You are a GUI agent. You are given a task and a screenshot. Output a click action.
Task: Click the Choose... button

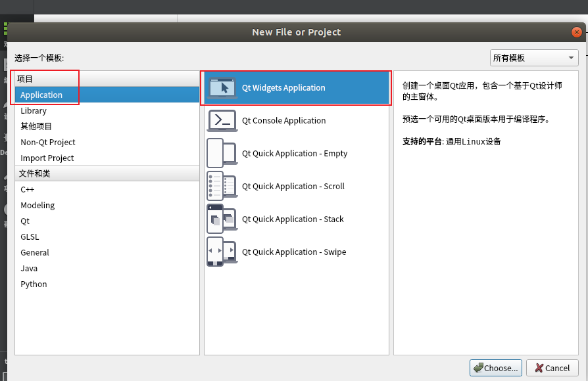[x=496, y=368]
